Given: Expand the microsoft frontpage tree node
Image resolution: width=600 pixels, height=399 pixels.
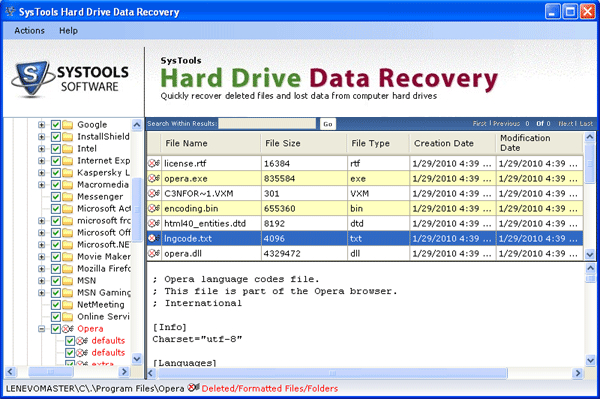Looking at the screenshot, I should coord(42,221).
